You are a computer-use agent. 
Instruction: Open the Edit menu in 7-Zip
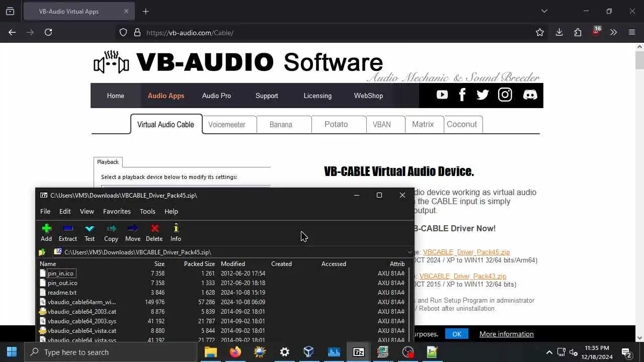click(65, 211)
